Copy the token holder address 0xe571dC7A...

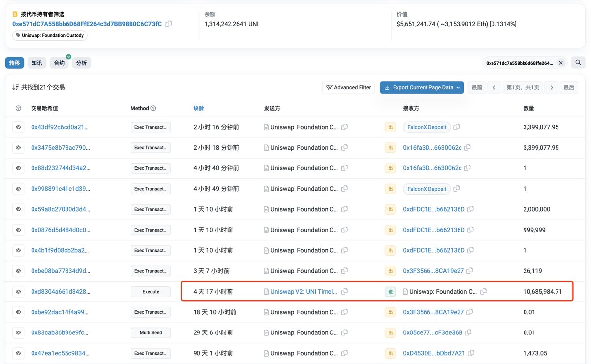click(169, 24)
